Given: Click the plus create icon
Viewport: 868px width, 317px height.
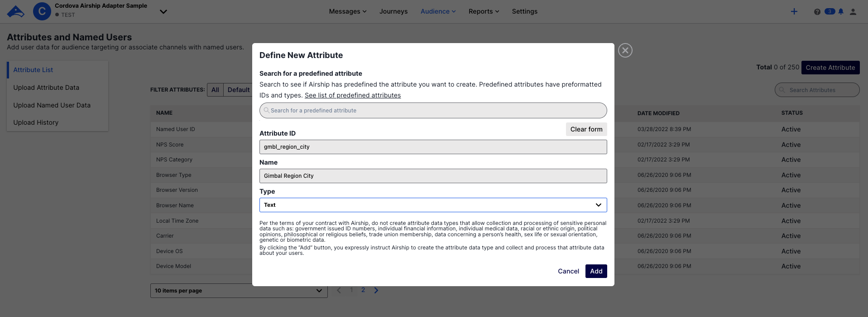Looking at the screenshot, I should pyautogui.click(x=794, y=11).
